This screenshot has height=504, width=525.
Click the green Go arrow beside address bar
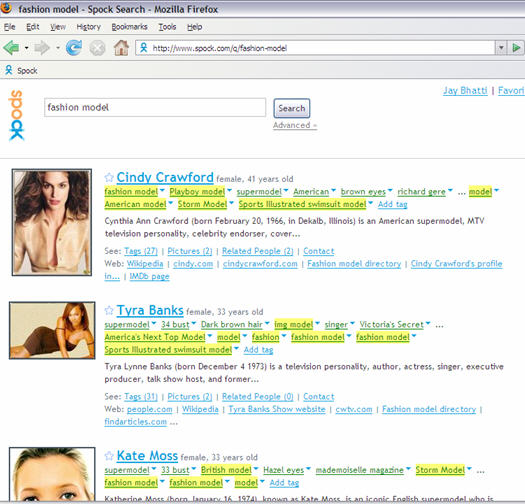coord(516,48)
